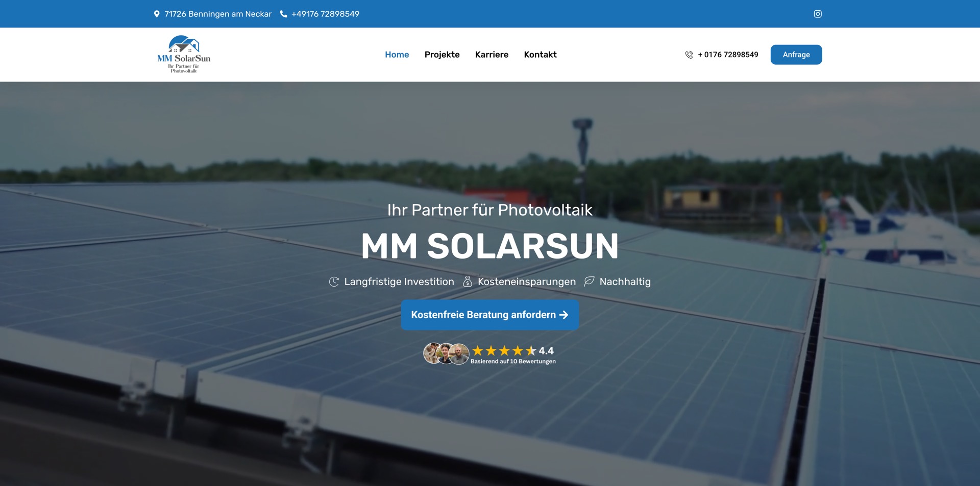Click the Langfristige Investition clock icon
980x486 pixels.
[x=334, y=282]
